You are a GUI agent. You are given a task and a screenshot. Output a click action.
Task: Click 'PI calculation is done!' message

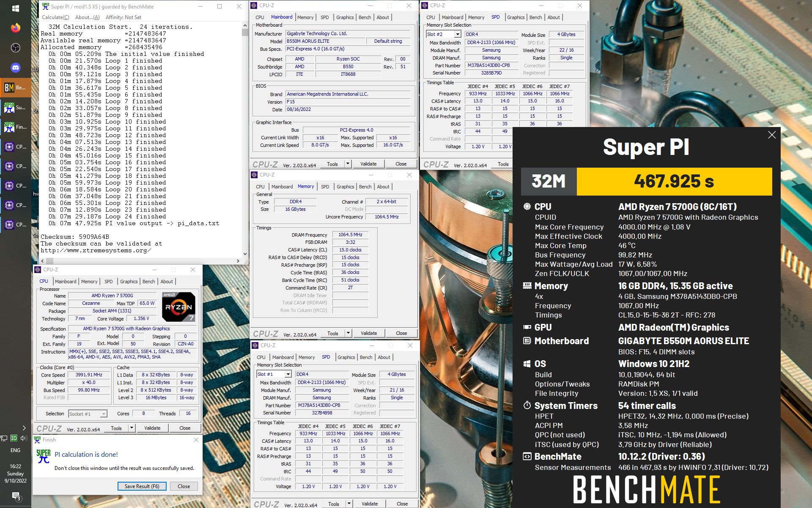pyautogui.click(x=86, y=454)
